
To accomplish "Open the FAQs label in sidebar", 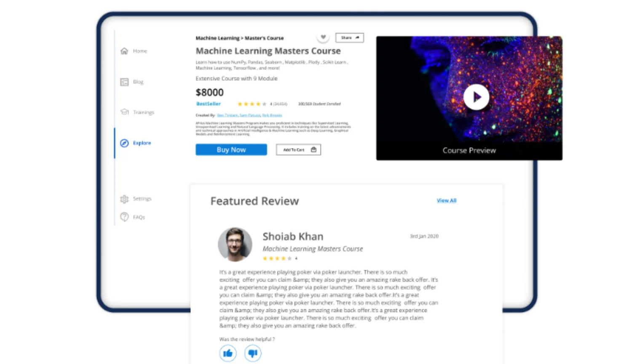I will tap(139, 217).
